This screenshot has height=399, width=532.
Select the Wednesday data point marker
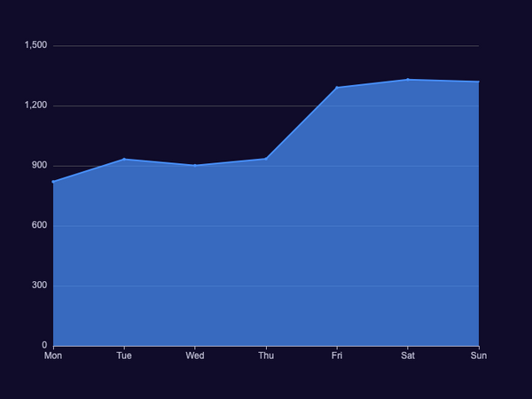tap(195, 166)
